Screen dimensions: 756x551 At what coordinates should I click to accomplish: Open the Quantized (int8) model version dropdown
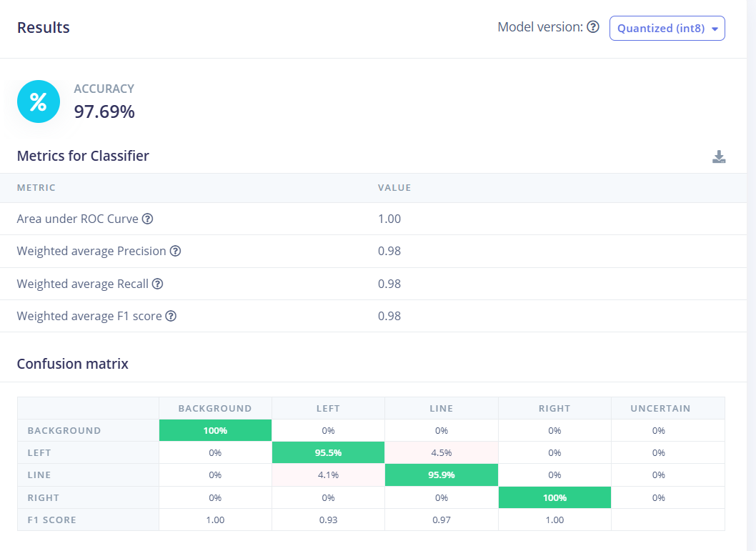667,29
